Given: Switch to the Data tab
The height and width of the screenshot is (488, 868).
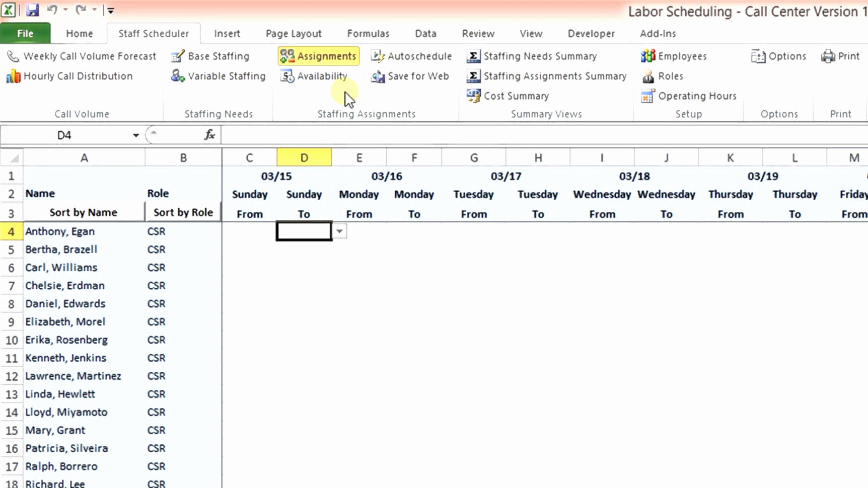Looking at the screenshot, I should click(x=425, y=34).
